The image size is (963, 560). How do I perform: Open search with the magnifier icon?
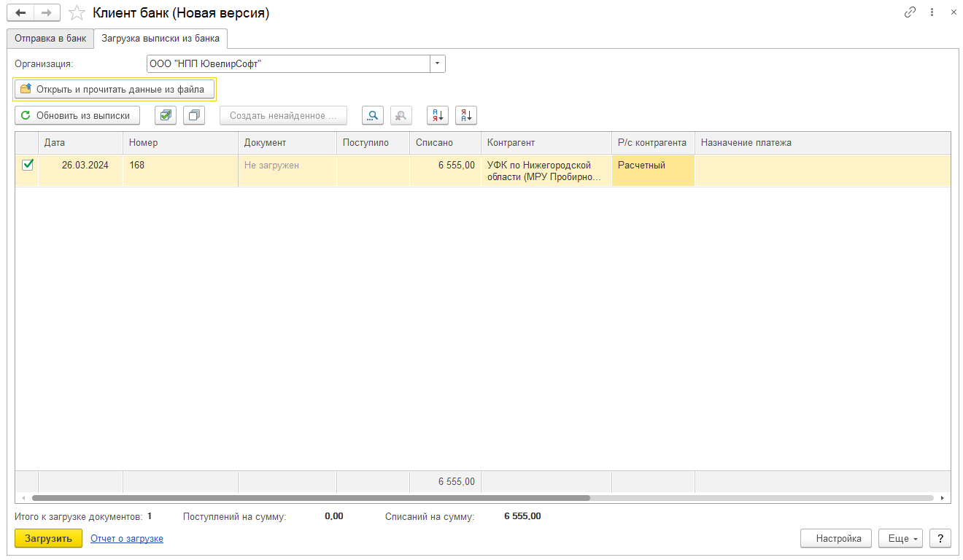point(373,115)
